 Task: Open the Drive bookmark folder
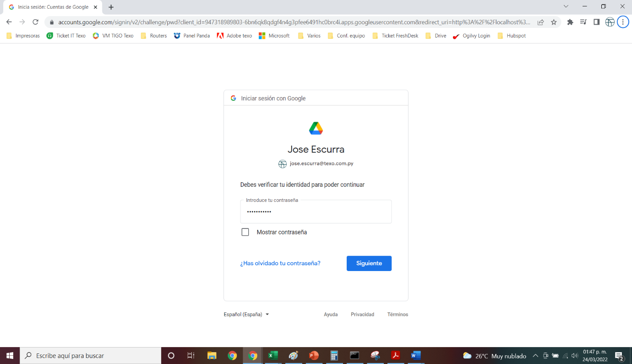tap(436, 36)
